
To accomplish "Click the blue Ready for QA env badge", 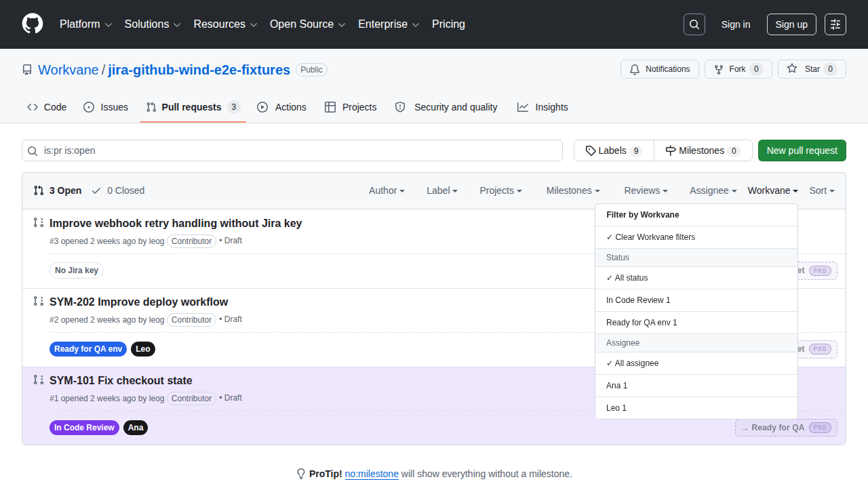I will (x=88, y=349).
